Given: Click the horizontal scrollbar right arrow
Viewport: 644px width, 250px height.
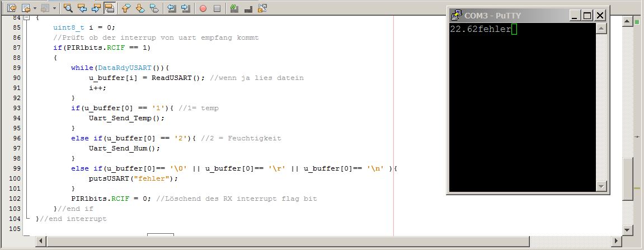Looking at the screenshot, I should [616, 240].
